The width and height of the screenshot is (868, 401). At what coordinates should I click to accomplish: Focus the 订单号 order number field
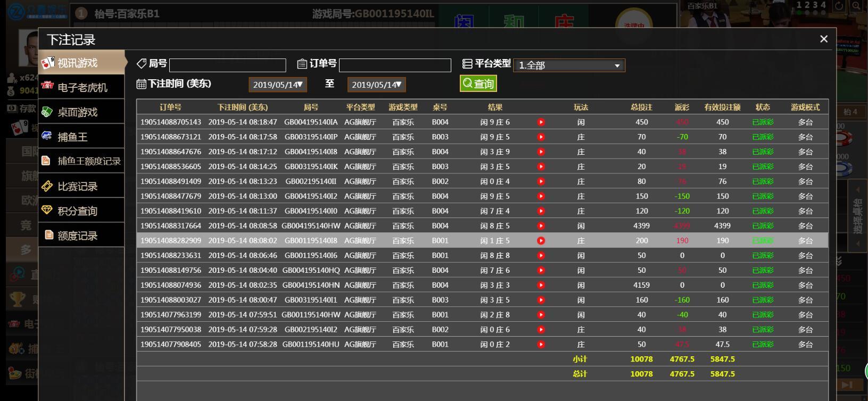click(395, 65)
